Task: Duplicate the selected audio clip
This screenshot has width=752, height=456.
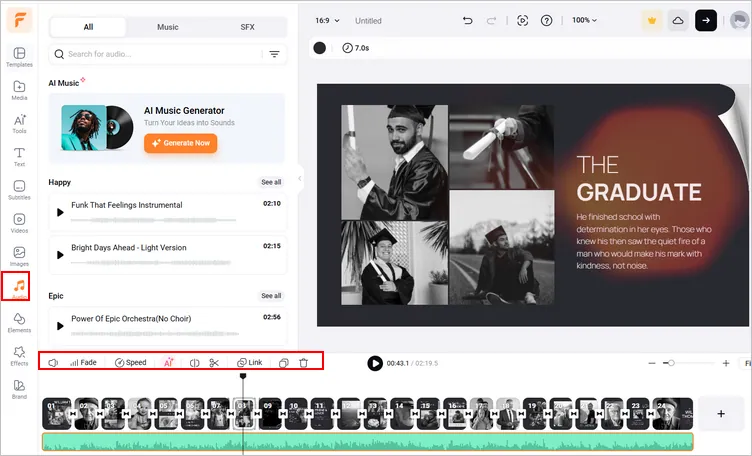Action: click(x=284, y=363)
